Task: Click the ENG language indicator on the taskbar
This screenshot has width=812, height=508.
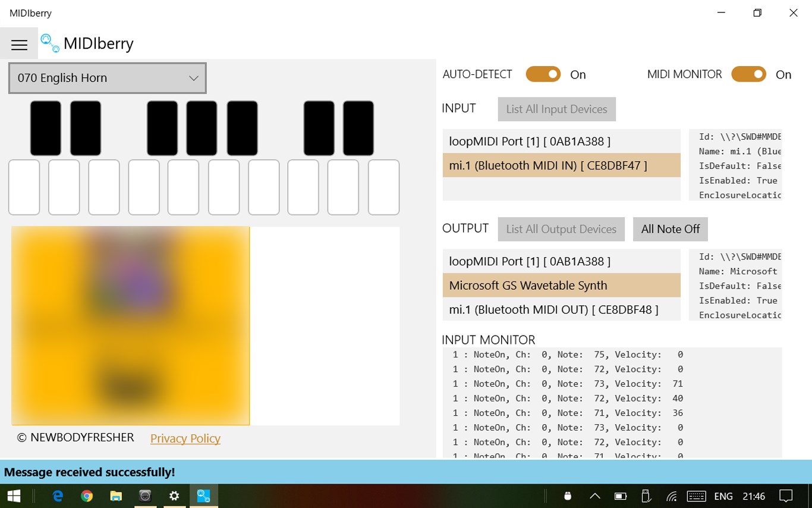Action: (x=723, y=496)
